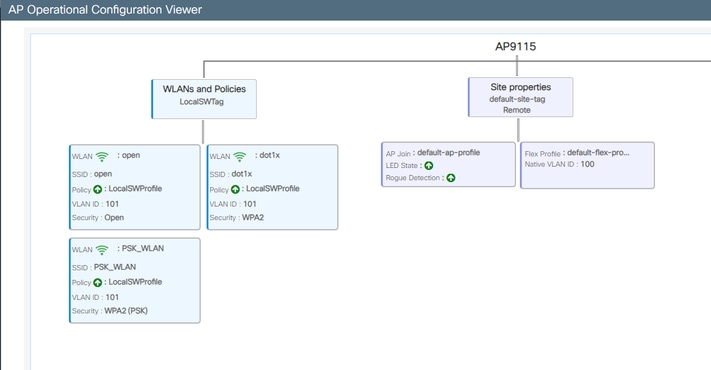This screenshot has height=370, width=711.
Task: Click VLAN ID 101 in the dot1x card
Action: [x=233, y=204]
